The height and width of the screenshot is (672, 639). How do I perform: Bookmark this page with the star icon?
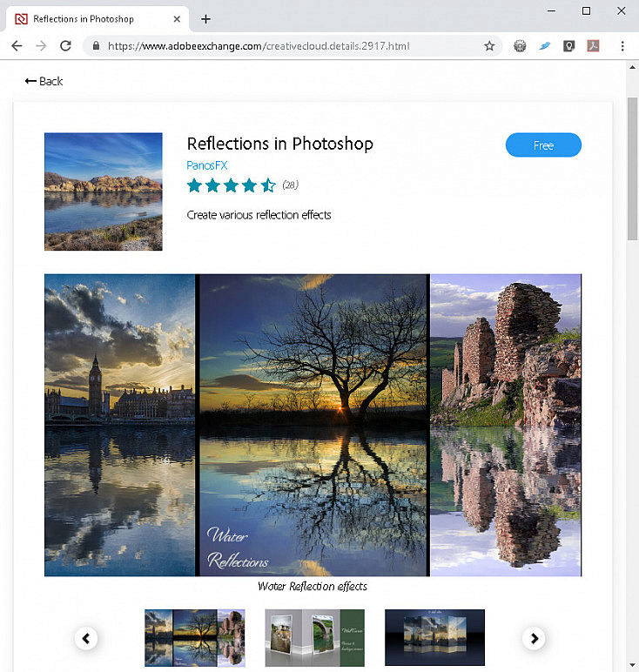tap(489, 46)
